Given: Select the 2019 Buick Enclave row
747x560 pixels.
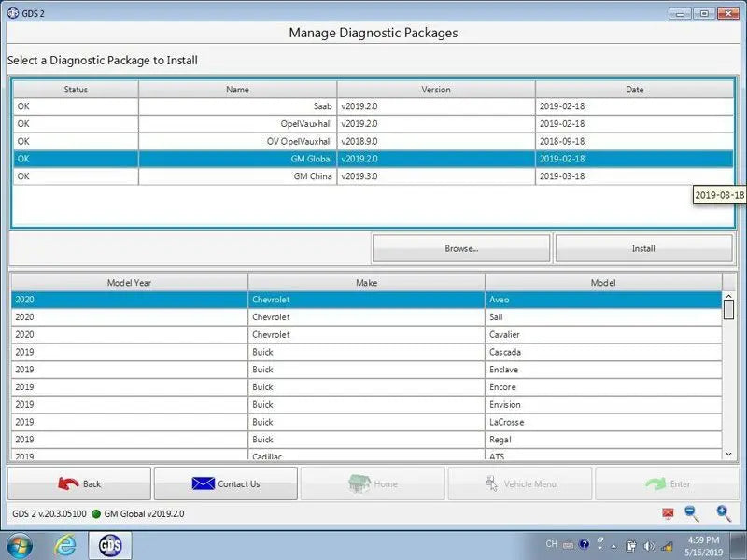Looking at the screenshot, I should pyautogui.click(x=366, y=370).
